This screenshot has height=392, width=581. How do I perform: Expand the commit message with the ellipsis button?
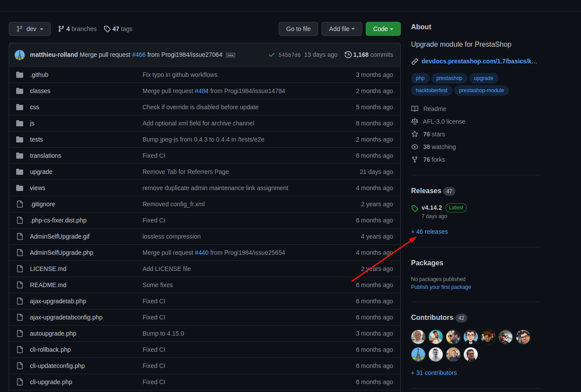coord(231,55)
